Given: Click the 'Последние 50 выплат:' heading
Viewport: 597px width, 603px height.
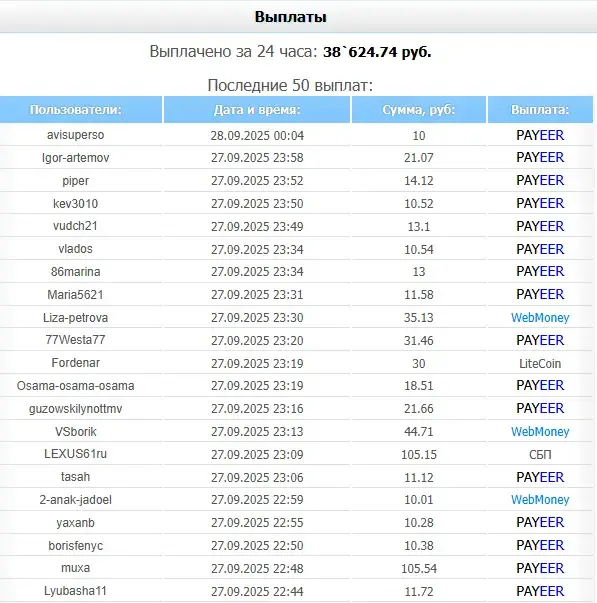Looking at the screenshot, I should [290, 85].
